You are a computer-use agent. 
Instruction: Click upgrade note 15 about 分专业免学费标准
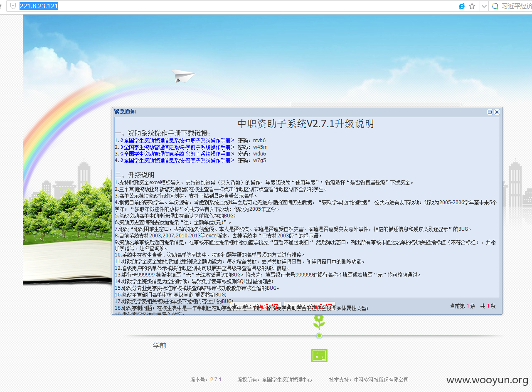pyautogui.click(x=197, y=288)
